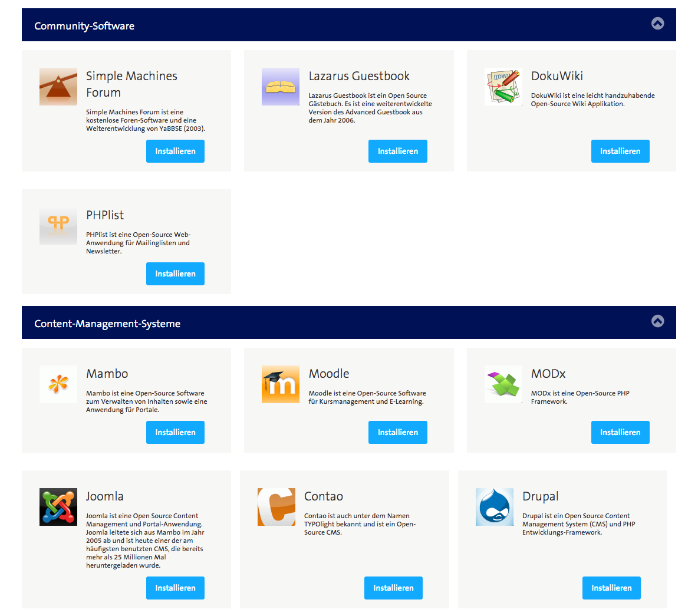Click the Mambo orange flower icon

click(x=58, y=384)
